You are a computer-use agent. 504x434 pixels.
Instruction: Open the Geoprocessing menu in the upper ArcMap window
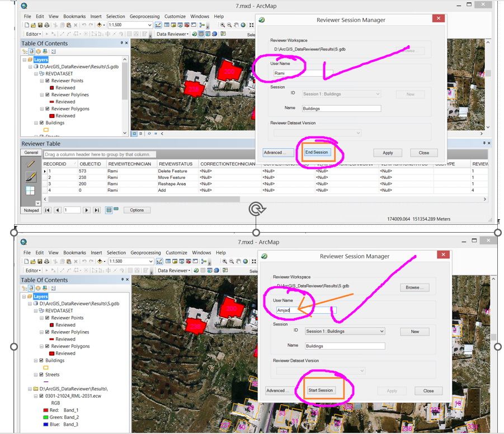pyautogui.click(x=144, y=16)
